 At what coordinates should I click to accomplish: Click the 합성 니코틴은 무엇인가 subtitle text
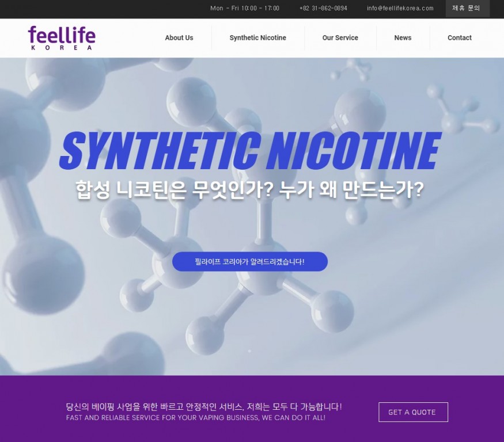pyautogui.click(x=250, y=189)
